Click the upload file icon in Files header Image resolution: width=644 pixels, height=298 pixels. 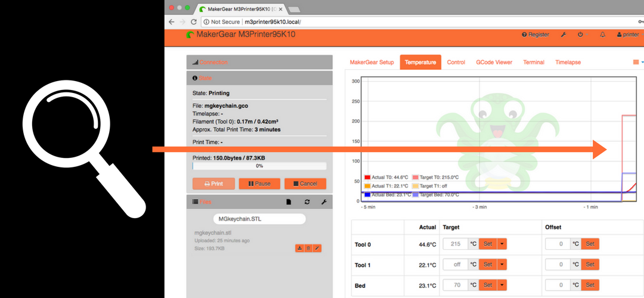click(x=289, y=202)
